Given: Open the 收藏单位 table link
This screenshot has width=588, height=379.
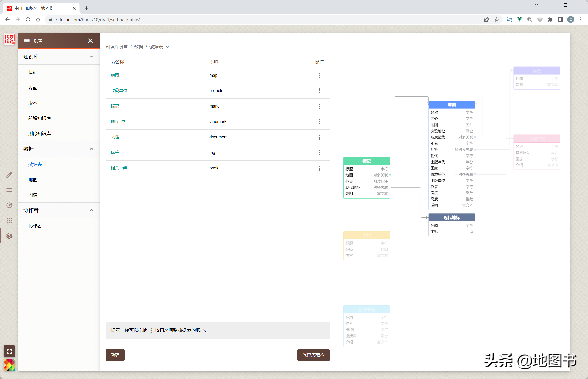Looking at the screenshot, I should click(119, 91).
